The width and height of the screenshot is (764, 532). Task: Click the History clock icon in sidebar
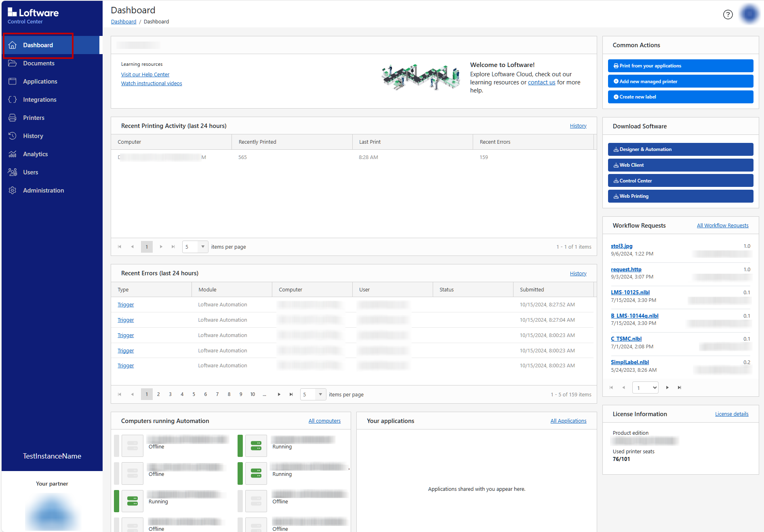[13, 136]
